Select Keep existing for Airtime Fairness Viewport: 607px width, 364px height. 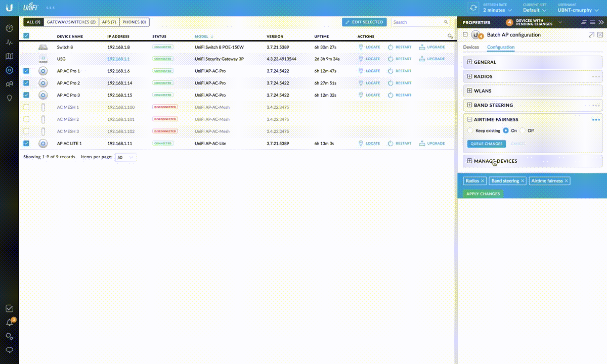tap(470, 130)
